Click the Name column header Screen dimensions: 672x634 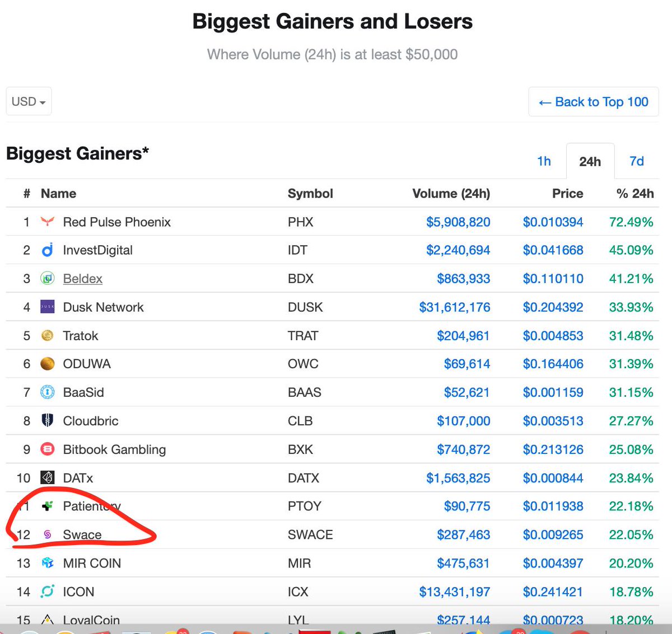point(58,194)
